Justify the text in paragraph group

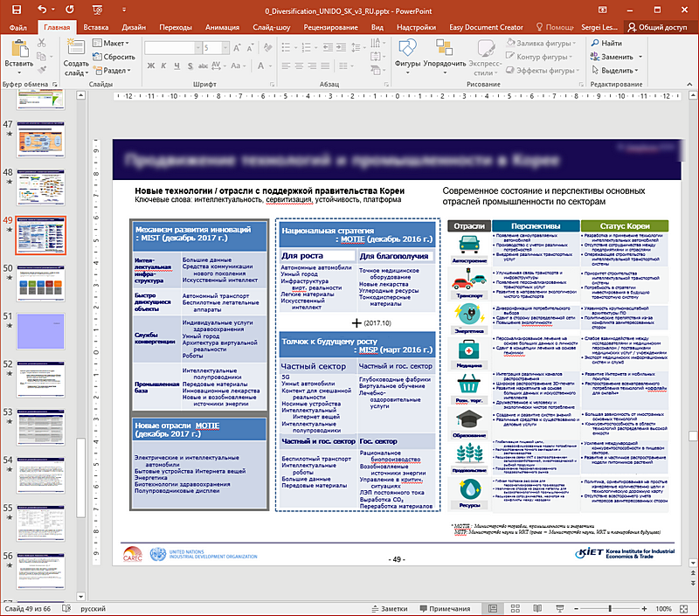point(325,66)
